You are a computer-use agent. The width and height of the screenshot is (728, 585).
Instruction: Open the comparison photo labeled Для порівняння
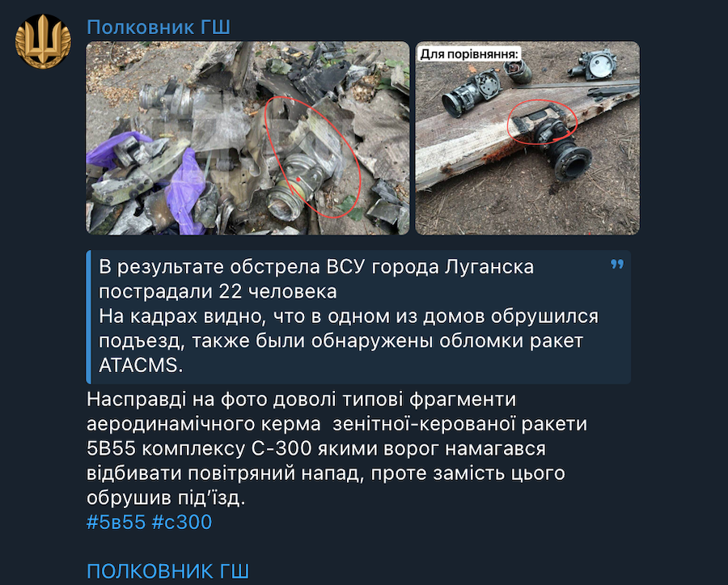pyautogui.click(x=527, y=138)
